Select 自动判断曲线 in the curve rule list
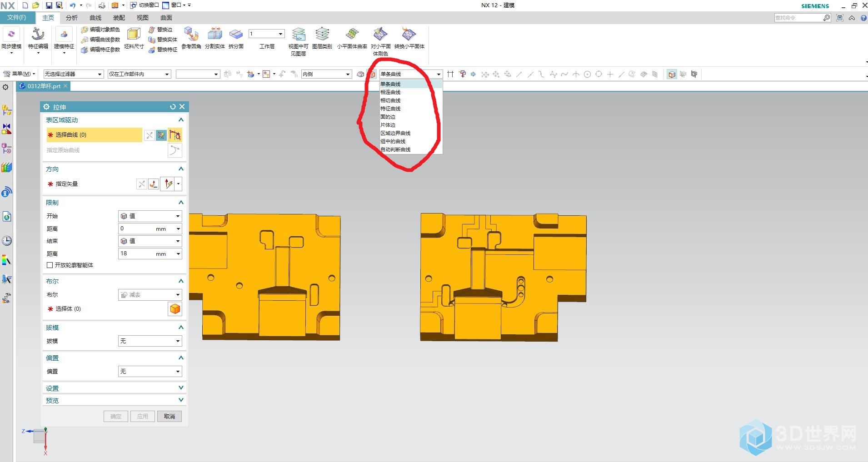This screenshot has width=868, height=462. click(411, 149)
